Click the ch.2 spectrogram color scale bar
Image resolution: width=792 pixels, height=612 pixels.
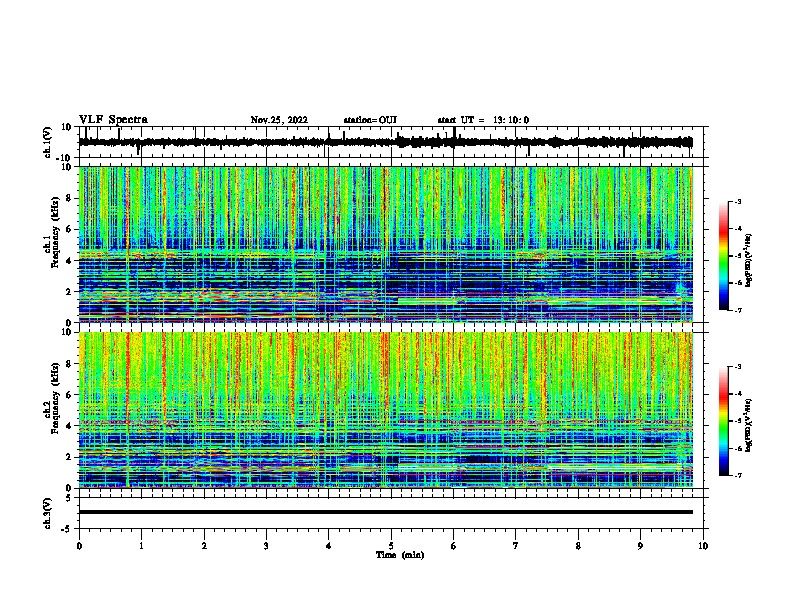pos(724,421)
